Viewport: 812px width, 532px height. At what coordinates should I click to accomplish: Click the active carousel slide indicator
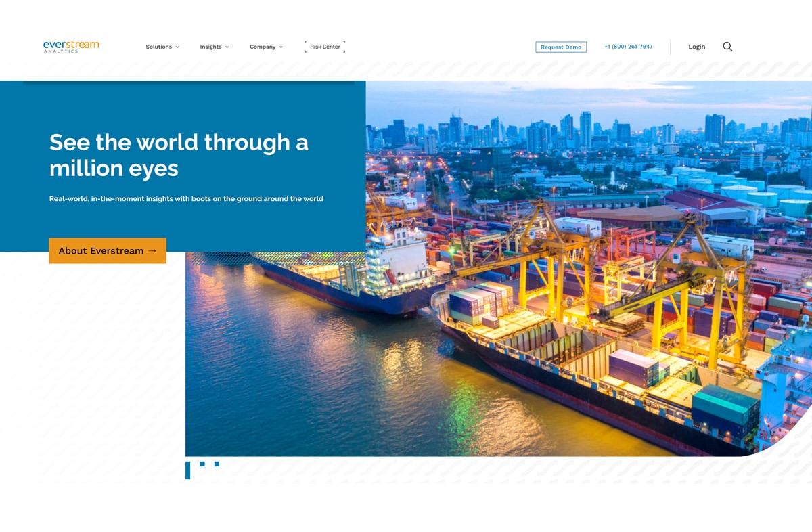click(187, 468)
